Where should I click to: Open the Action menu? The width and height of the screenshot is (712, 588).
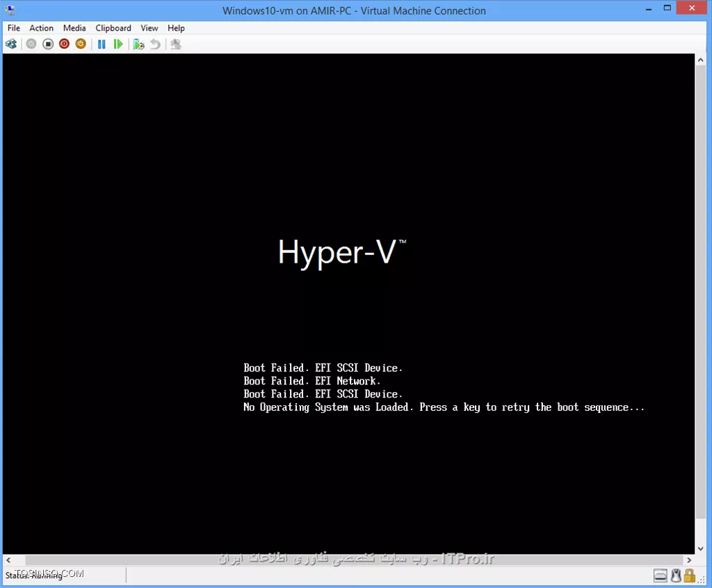tap(41, 28)
